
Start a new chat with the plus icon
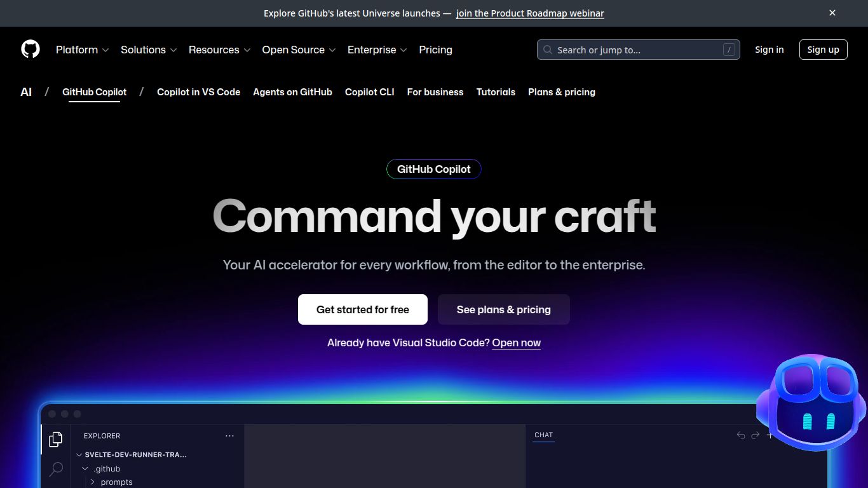[771, 435]
